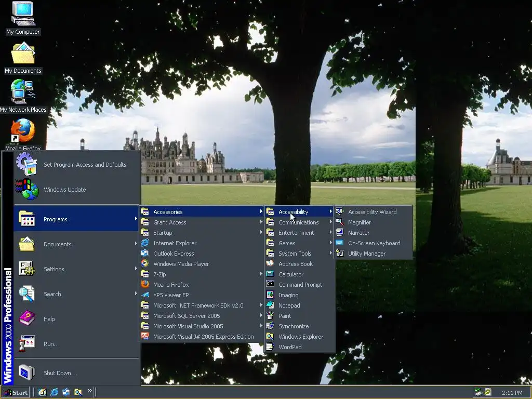Expand the Communications submenu arrow
532x399 pixels.
coord(330,222)
